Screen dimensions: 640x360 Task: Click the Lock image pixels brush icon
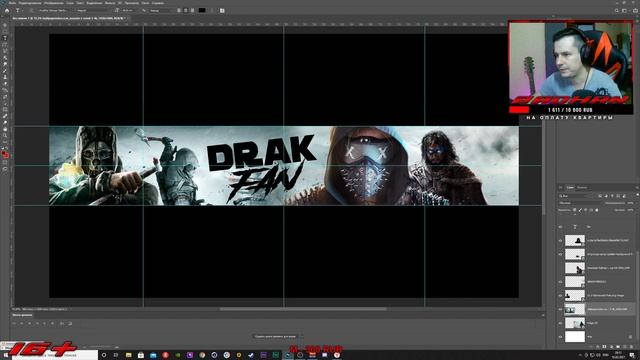[x=580, y=210]
